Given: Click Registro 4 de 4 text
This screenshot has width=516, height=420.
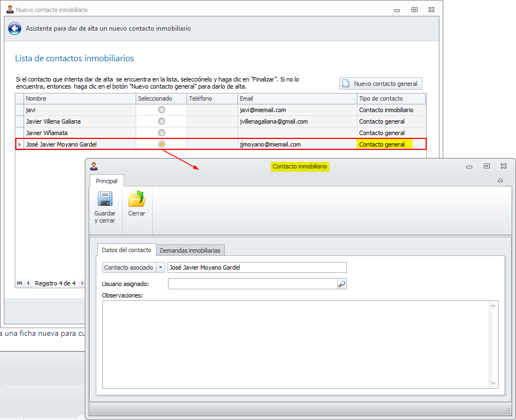Looking at the screenshot, I should pos(55,283).
